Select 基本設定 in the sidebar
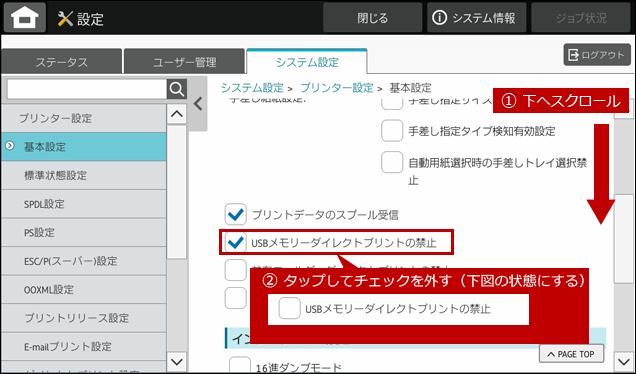 pyautogui.click(x=84, y=146)
